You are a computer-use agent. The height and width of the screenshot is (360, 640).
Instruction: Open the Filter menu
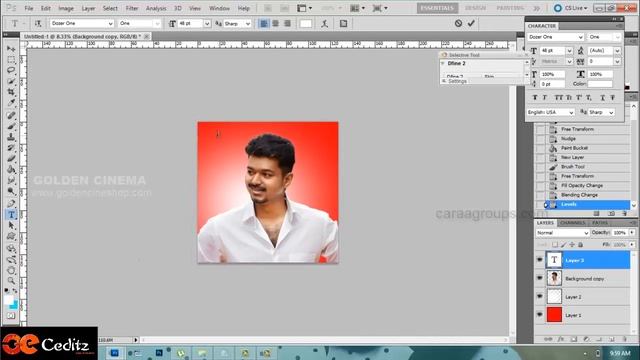132,8
